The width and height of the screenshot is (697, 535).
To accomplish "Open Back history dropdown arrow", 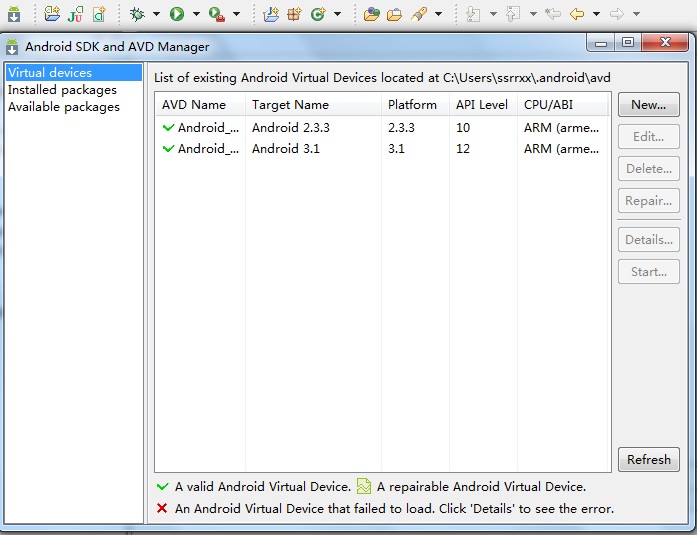I will 597,14.
